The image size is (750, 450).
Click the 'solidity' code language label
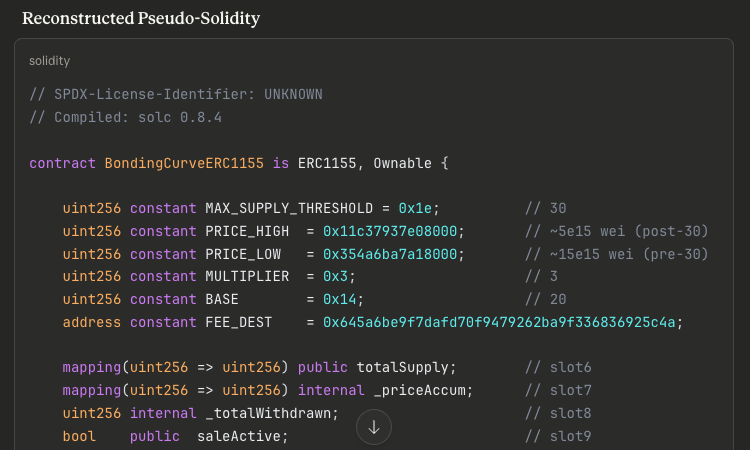(49, 61)
